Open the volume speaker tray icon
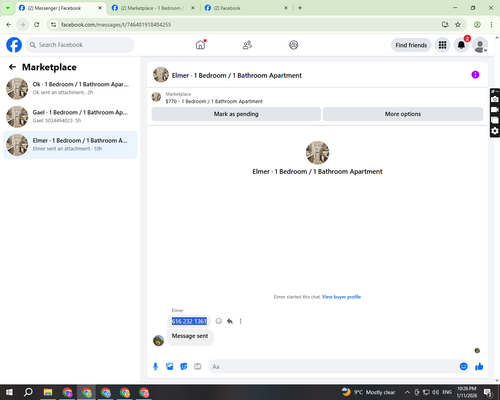500x400 pixels. pyautogui.click(x=435, y=392)
